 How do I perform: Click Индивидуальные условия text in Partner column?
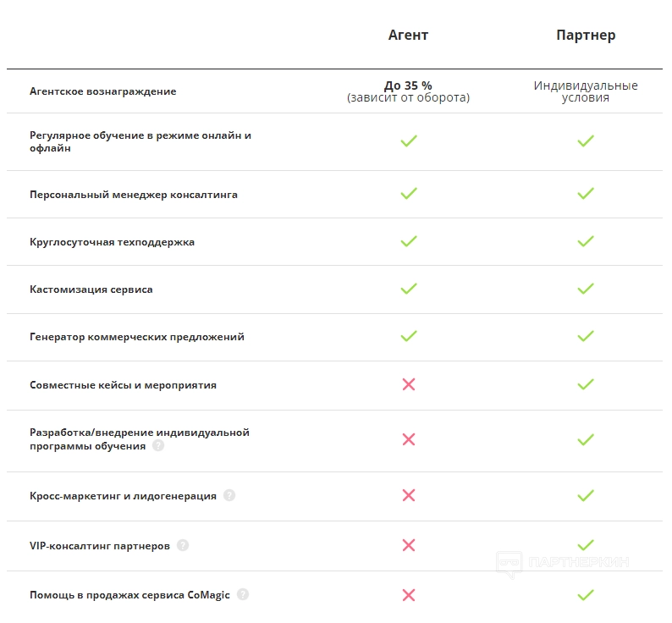point(586,91)
